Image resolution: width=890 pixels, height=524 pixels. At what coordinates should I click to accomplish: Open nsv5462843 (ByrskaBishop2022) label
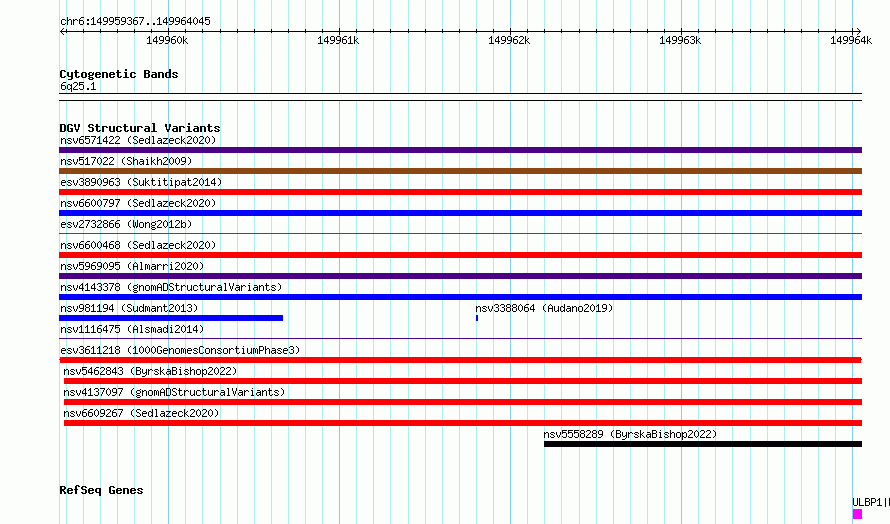tap(150, 371)
